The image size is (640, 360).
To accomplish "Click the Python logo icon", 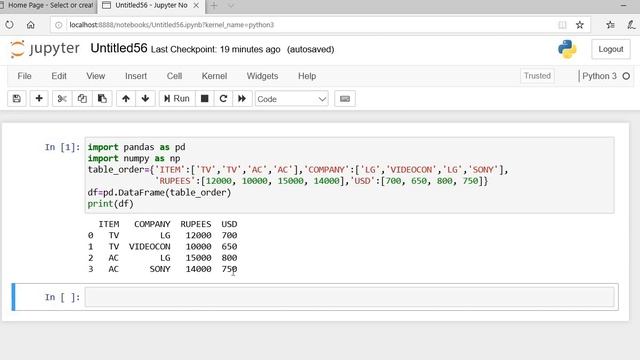I will point(567,49).
